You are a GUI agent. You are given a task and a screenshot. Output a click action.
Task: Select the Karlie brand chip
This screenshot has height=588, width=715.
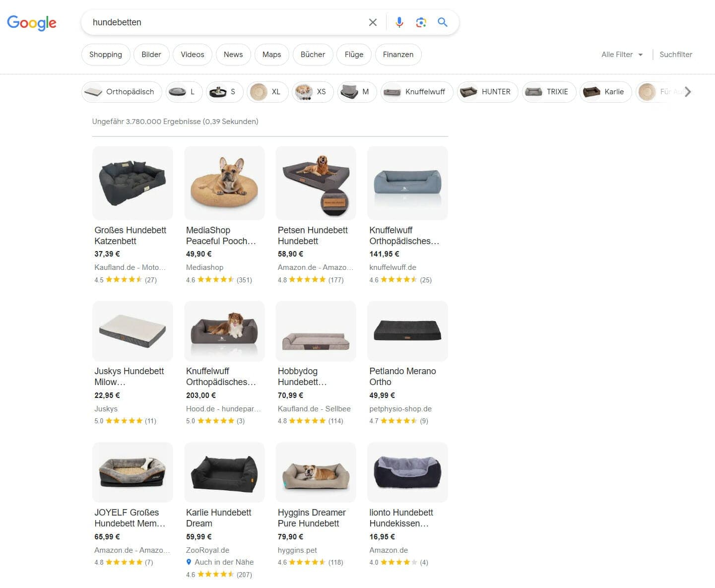point(605,92)
